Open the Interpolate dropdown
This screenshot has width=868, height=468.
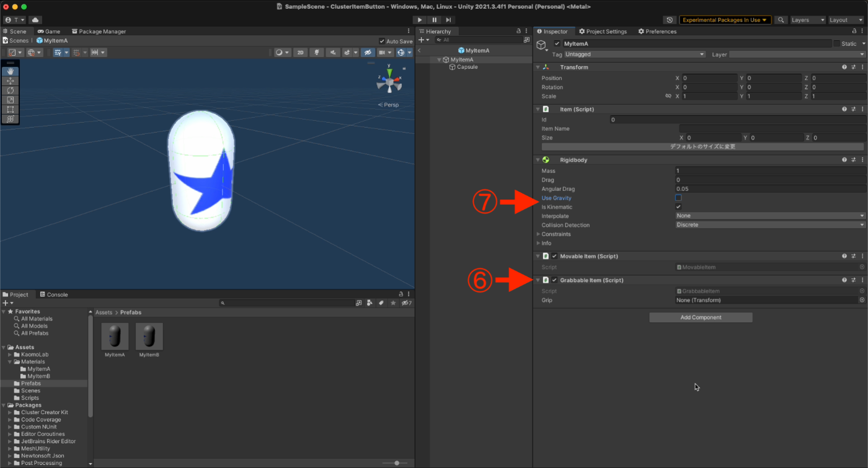(x=770, y=216)
